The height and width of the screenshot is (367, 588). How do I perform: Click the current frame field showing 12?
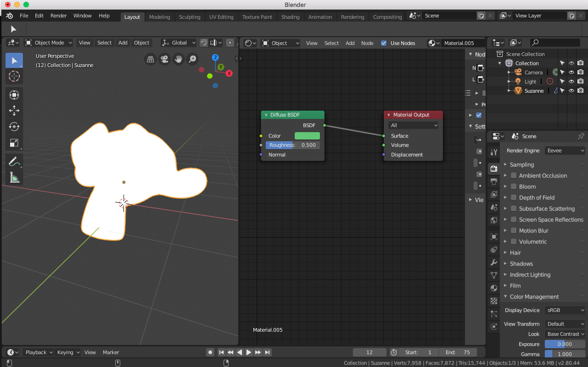[369, 352]
